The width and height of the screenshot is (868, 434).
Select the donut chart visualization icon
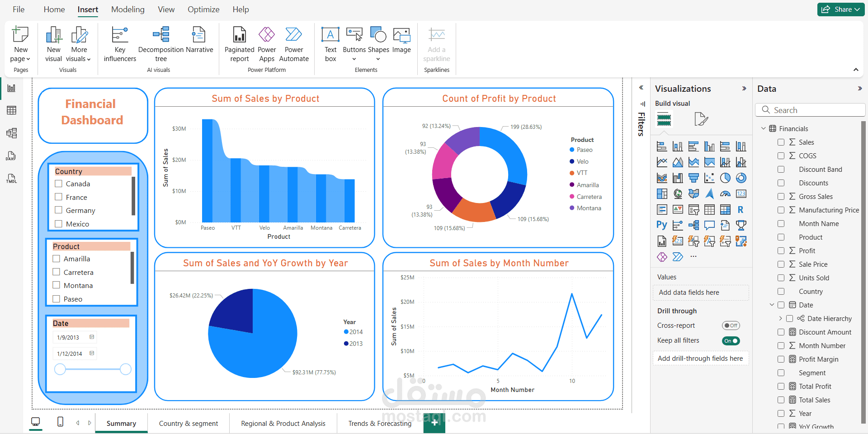pos(741,178)
